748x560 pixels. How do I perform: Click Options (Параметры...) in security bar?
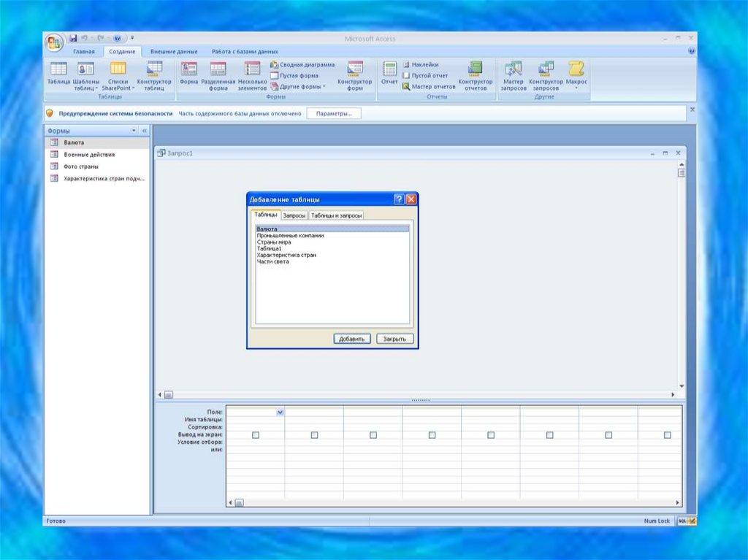point(334,114)
